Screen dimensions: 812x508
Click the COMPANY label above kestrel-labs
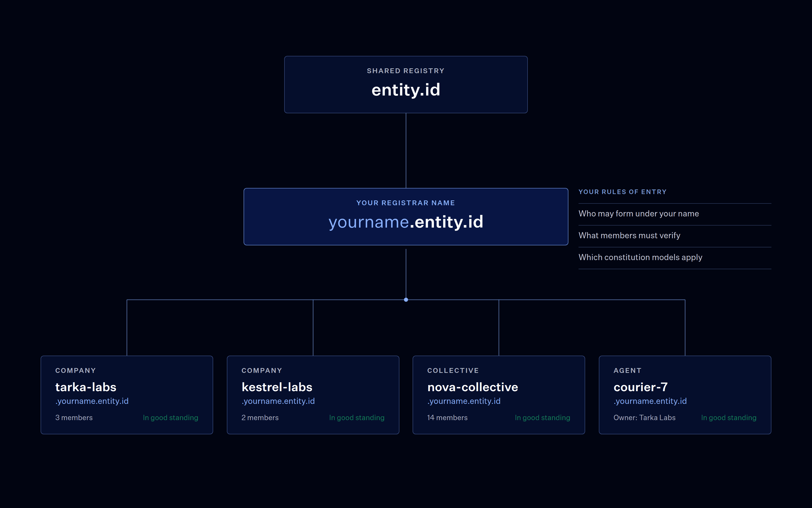click(262, 371)
